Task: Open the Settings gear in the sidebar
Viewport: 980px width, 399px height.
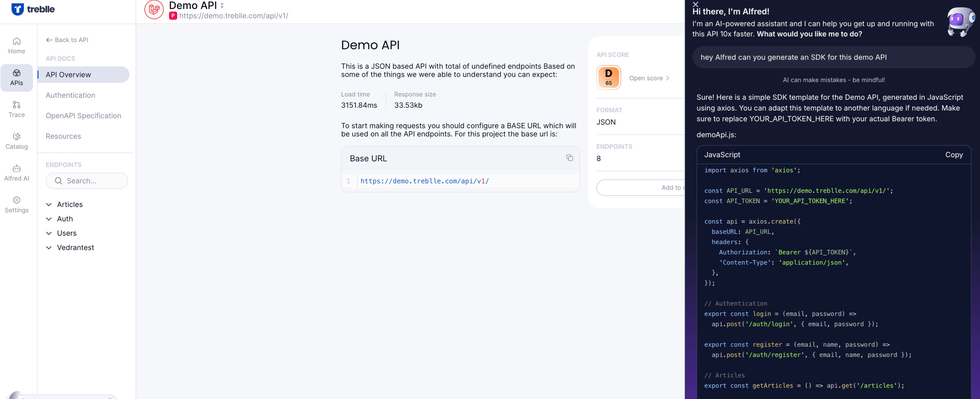Action: [x=16, y=204]
